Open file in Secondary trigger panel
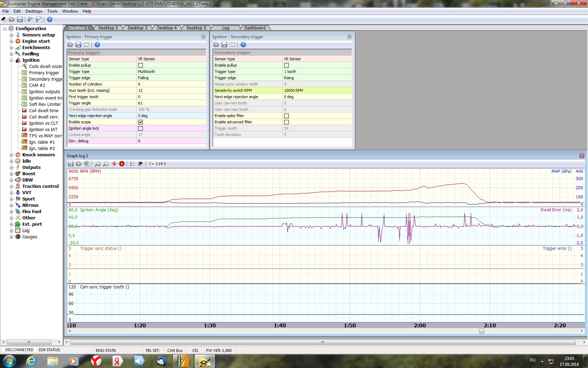Image resolution: width=588 pixels, height=368 pixels. point(216,45)
